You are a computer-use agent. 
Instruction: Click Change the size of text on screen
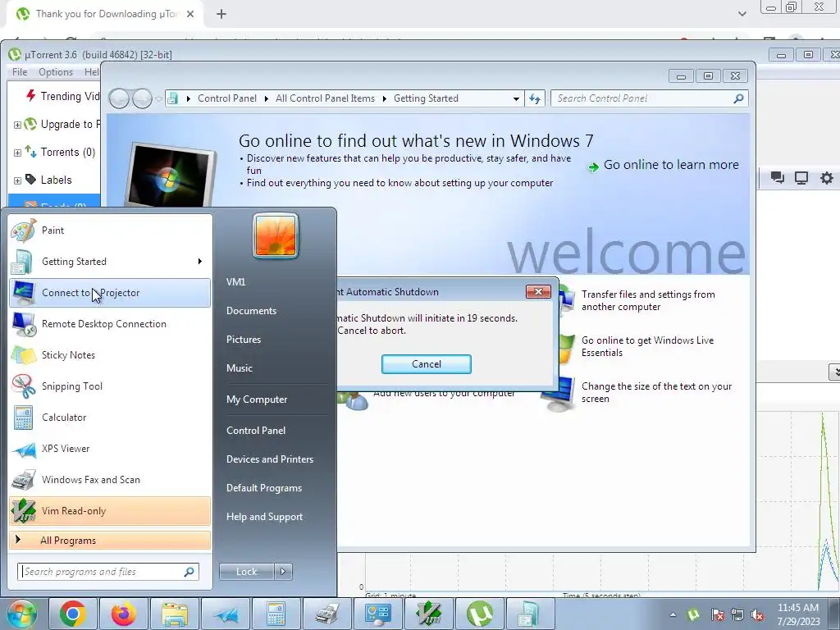point(656,393)
